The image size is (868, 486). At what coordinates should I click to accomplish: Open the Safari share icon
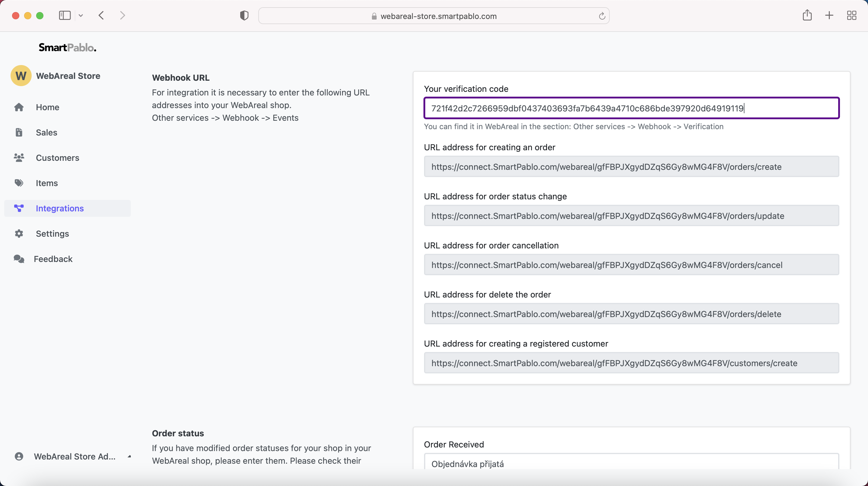tap(807, 15)
